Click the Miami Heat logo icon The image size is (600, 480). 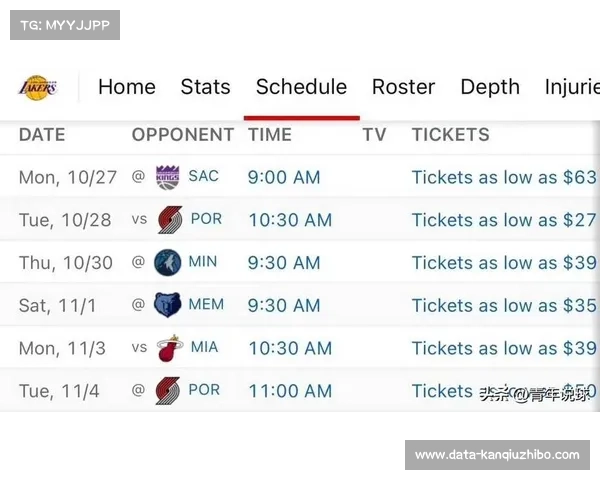pos(169,348)
